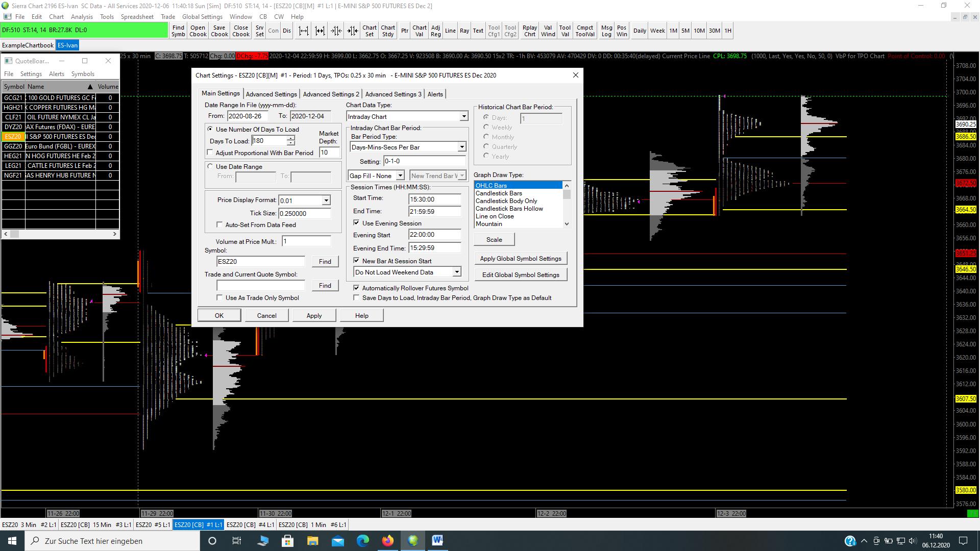980x551 pixels.
Task: Click the Save Cbook toolbar button
Action: [x=219, y=31]
